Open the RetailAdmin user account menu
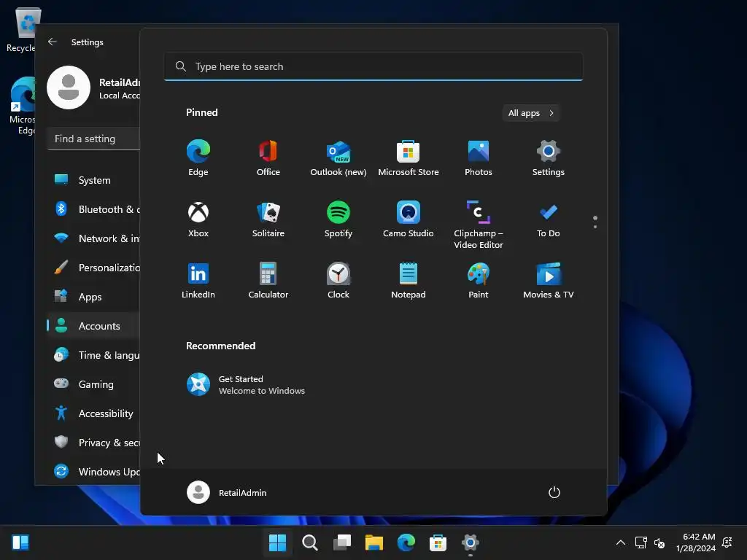747x560 pixels. coord(227,492)
